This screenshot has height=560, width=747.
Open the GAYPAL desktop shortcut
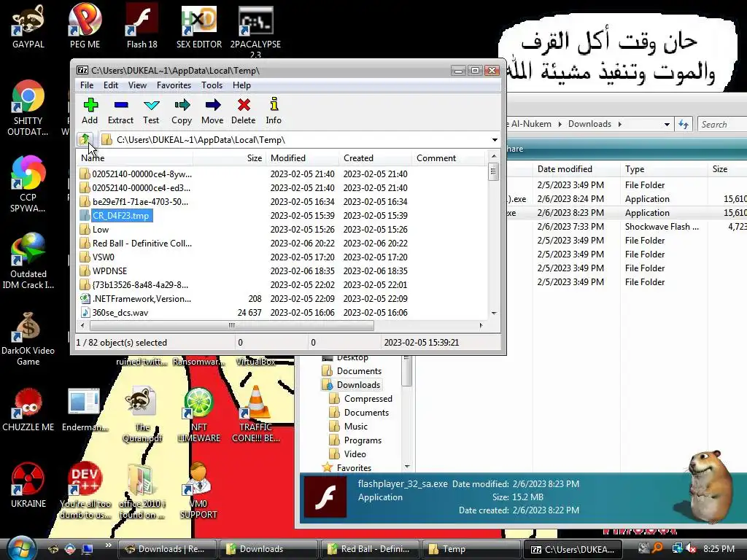[28, 26]
